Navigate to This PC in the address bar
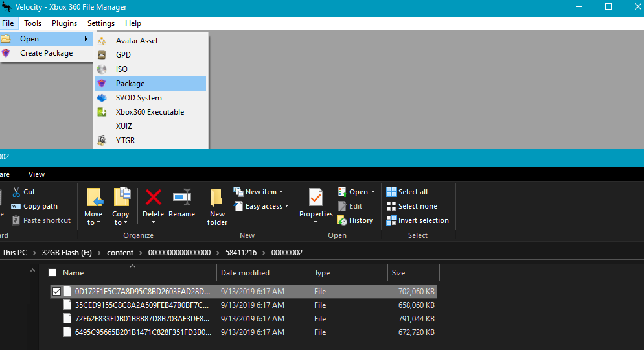Screen dimensions: 644x350 coord(14,253)
